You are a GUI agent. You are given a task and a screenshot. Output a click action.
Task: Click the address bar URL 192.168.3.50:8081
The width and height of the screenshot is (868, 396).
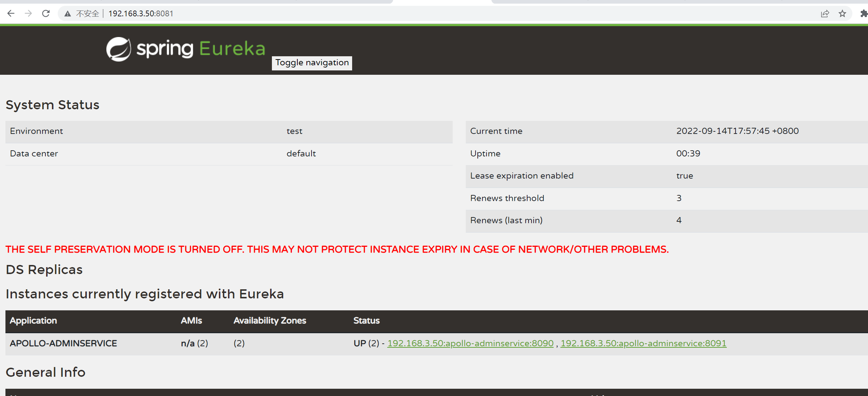(141, 13)
